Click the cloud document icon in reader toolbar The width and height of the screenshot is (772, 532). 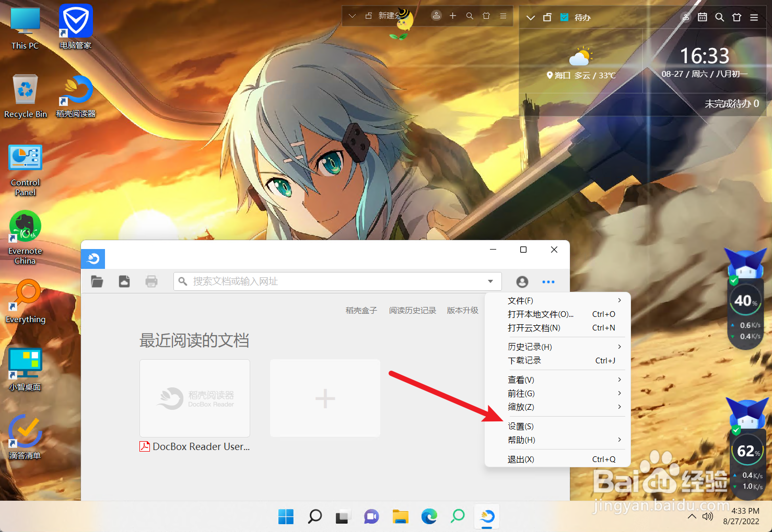click(124, 281)
